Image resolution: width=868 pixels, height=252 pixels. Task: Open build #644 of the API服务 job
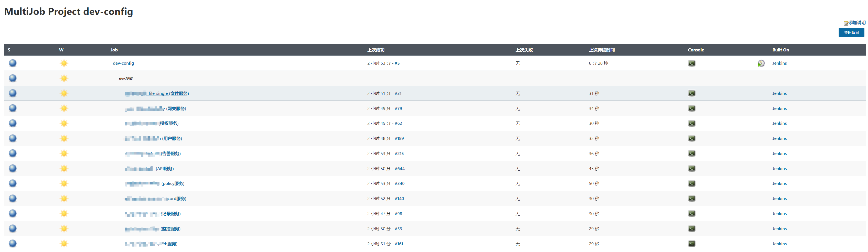(x=400, y=168)
